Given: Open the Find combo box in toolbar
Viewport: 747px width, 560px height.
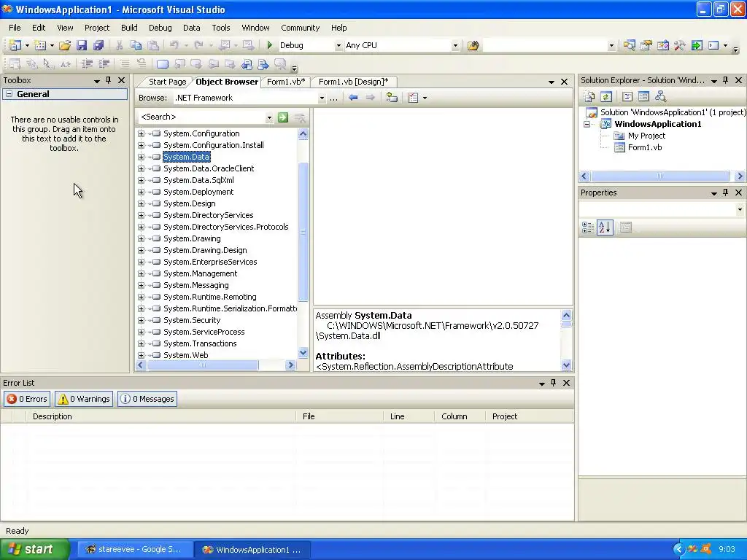Looking at the screenshot, I should [611, 46].
